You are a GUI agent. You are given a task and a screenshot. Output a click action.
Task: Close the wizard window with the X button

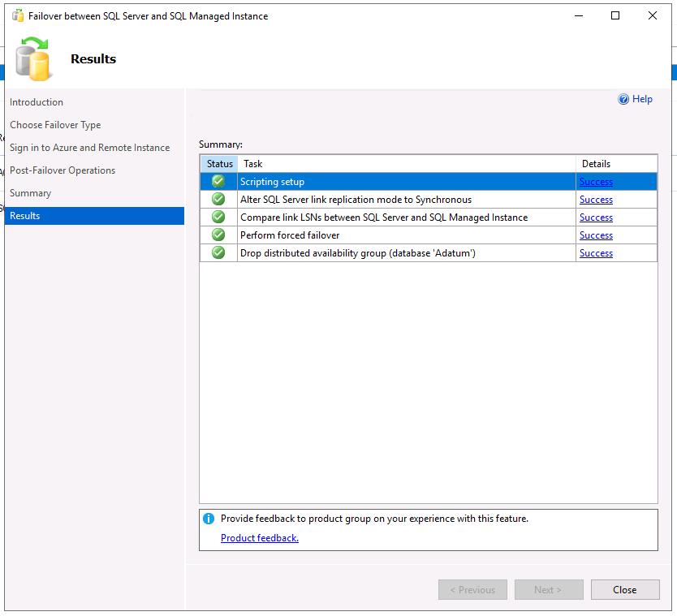click(653, 16)
